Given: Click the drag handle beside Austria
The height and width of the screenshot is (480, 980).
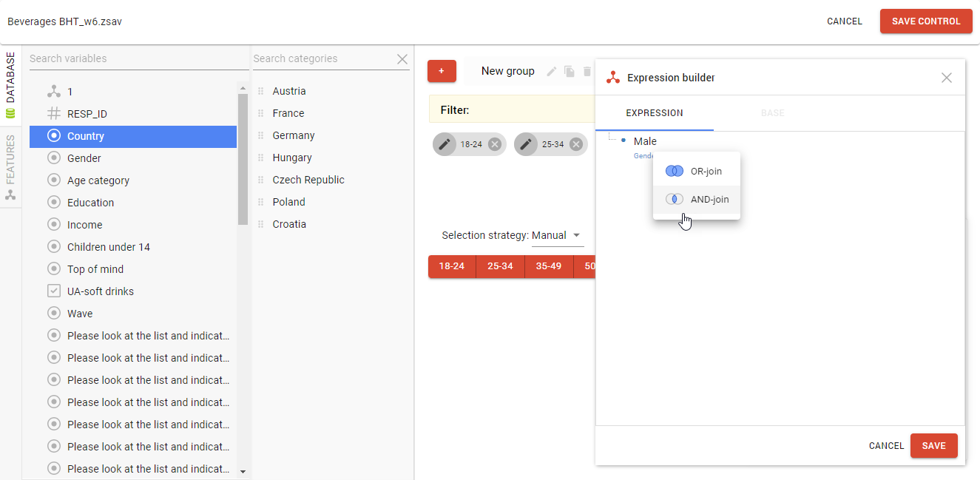Looking at the screenshot, I should (260, 91).
